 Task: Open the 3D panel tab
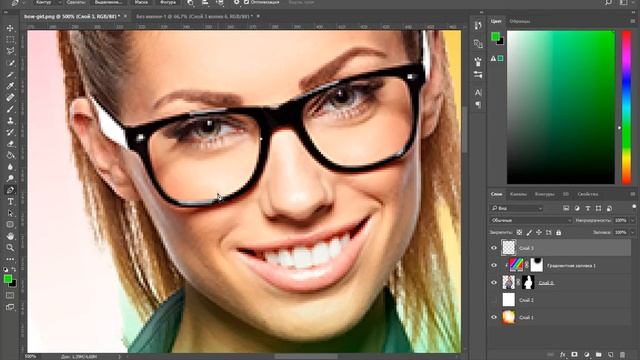(566, 194)
